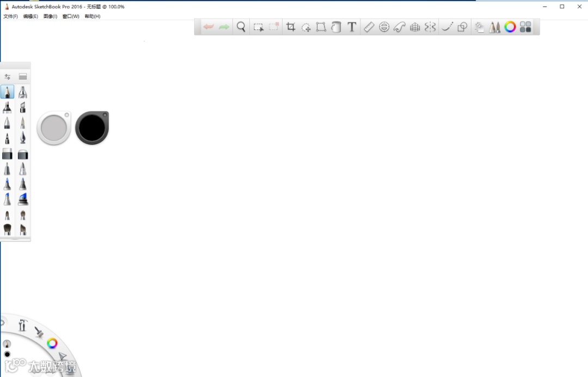
Task: Select the Chisel tip marker brush
Action: (x=23, y=107)
